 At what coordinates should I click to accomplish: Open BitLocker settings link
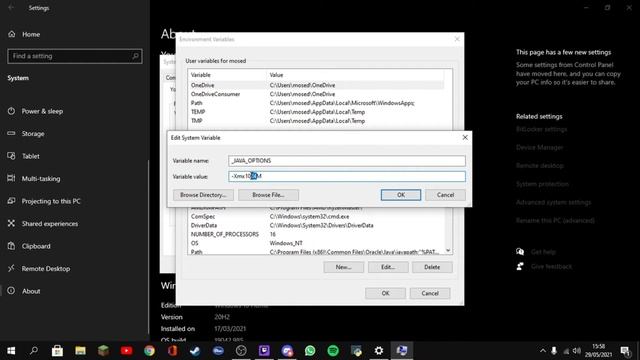[542, 129]
